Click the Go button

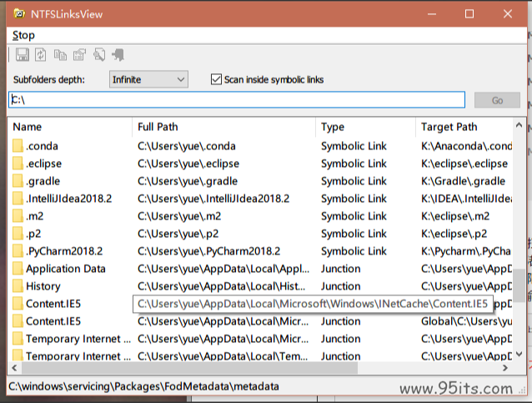(497, 100)
